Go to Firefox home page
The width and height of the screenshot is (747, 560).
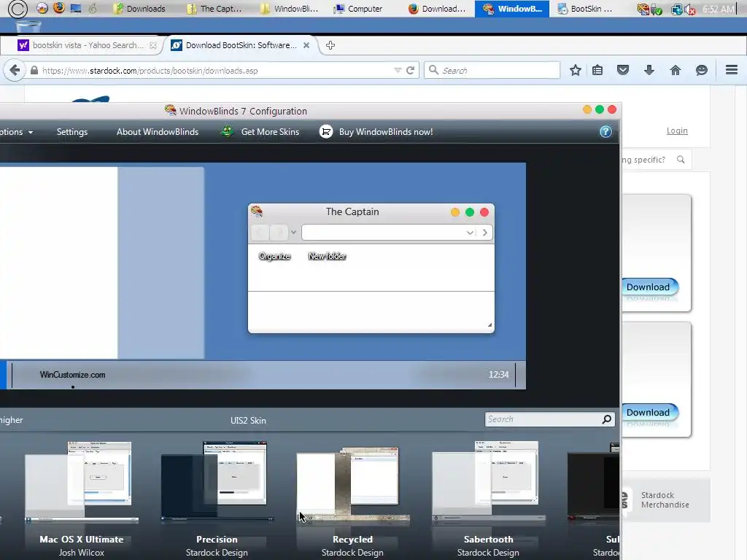click(x=675, y=71)
